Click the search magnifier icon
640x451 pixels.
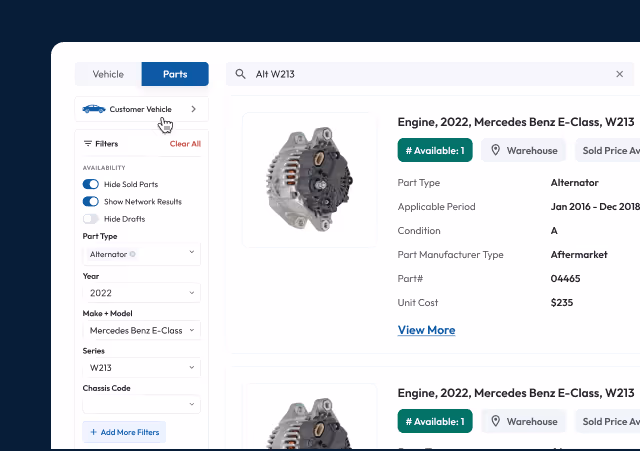click(240, 74)
